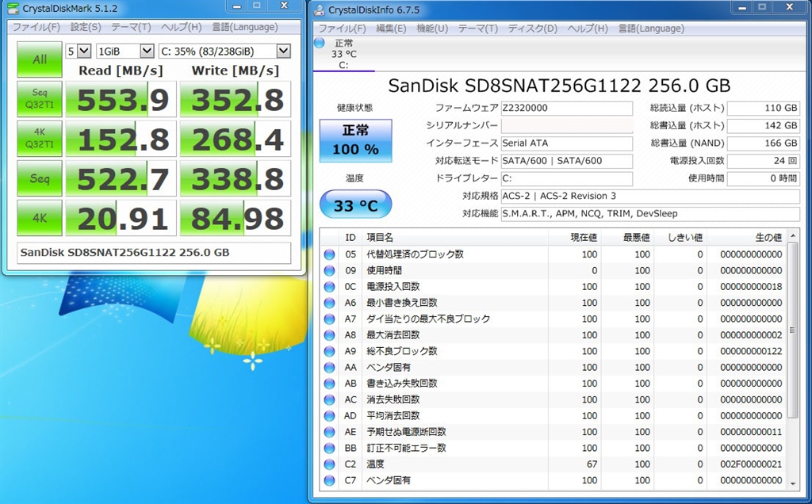
Task: Select the C: disk status circle in CrystalDiskInfo
Action: 320,43
